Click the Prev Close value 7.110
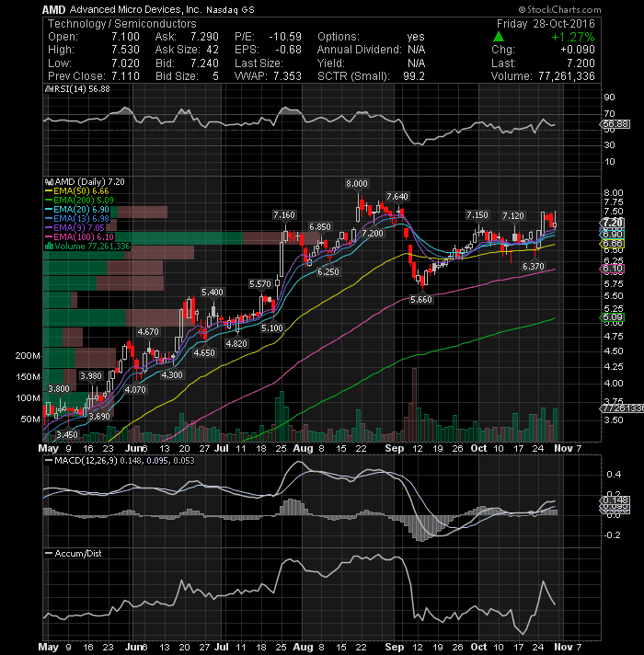 coord(125,76)
